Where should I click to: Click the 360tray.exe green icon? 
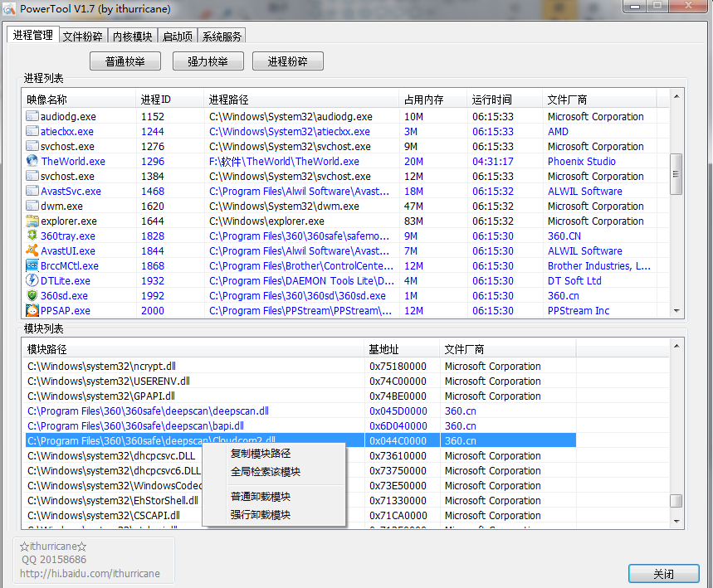tap(32, 236)
